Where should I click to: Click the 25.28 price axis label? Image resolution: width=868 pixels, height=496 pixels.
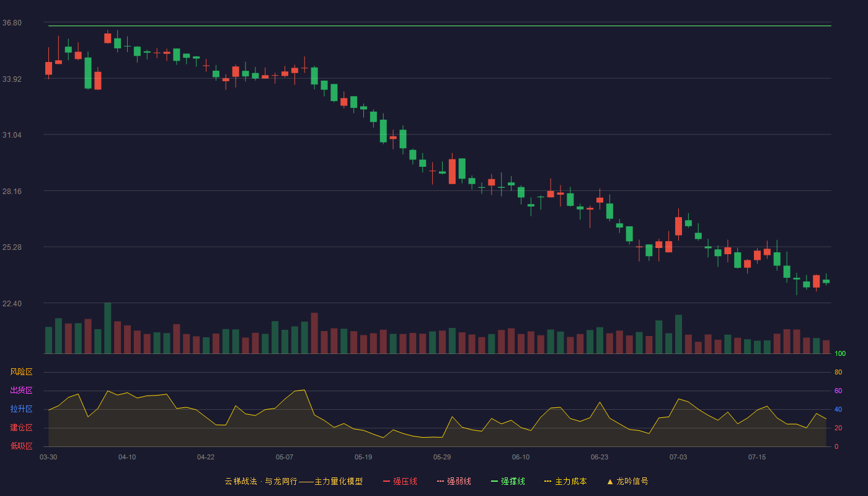pyautogui.click(x=12, y=247)
